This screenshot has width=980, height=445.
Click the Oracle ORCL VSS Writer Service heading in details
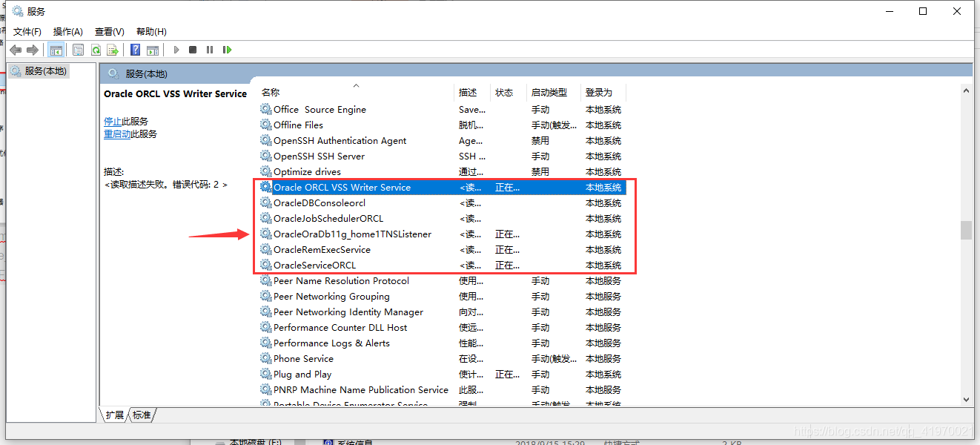(x=175, y=94)
